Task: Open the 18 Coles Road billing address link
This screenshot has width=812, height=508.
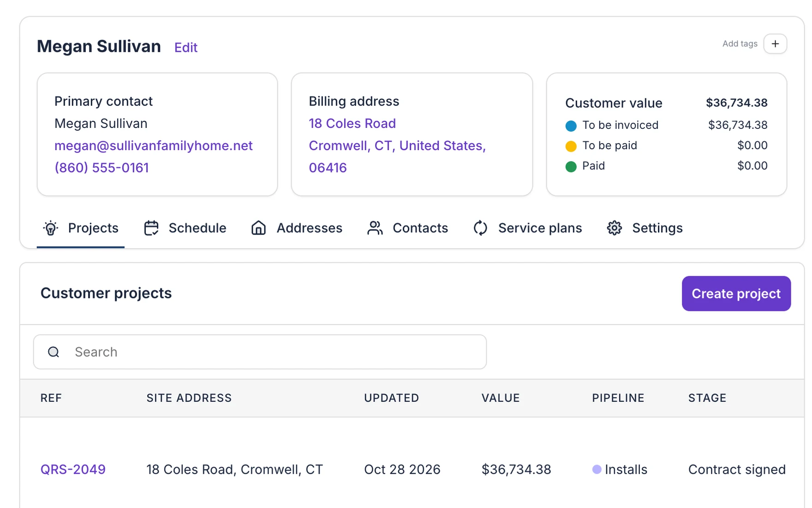Action: [352, 123]
